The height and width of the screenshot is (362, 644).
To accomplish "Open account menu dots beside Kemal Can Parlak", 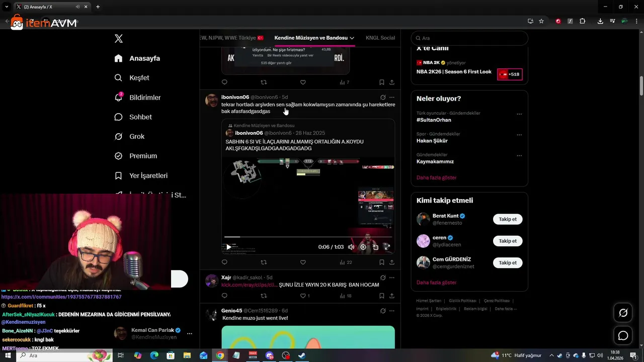I will tap(190, 333).
